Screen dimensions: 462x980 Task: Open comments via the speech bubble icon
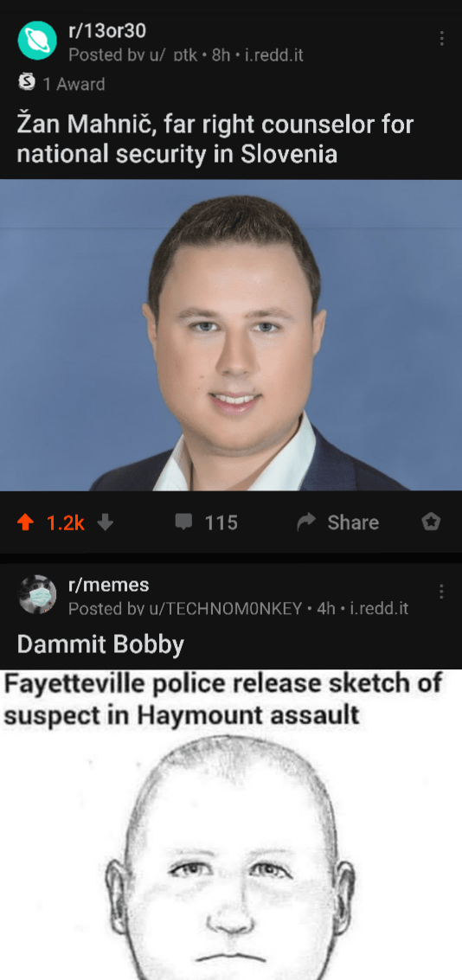click(x=183, y=522)
